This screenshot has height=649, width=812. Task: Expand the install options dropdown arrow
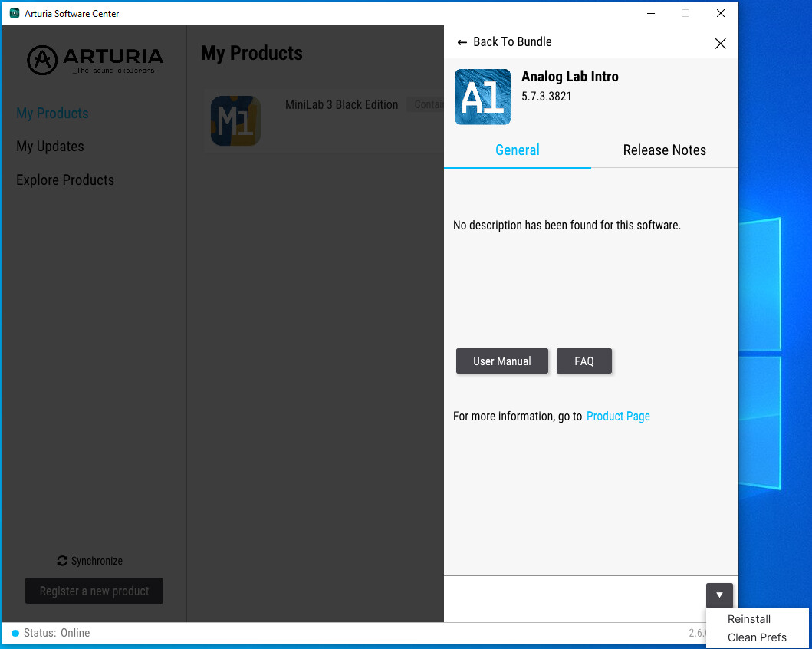coord(719,595)
